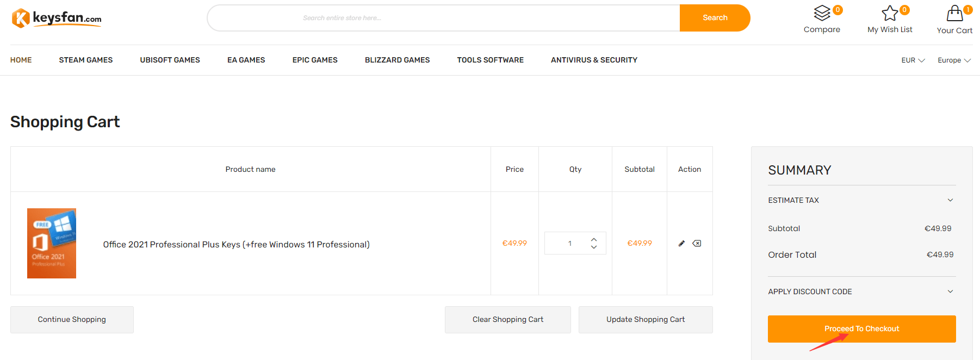Click the Subtotal column header
Image resolution: width=980 pixels, height=360 pixels.
[640, 169]
